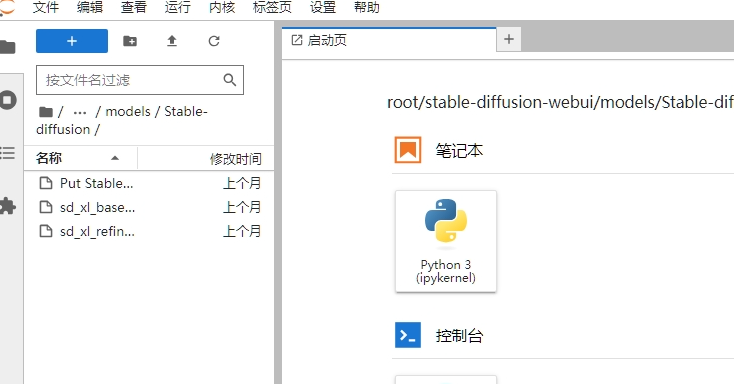Screen dimensions: 734x384
Task: Sort files by 名称 column
Action: tap(81, 158)
